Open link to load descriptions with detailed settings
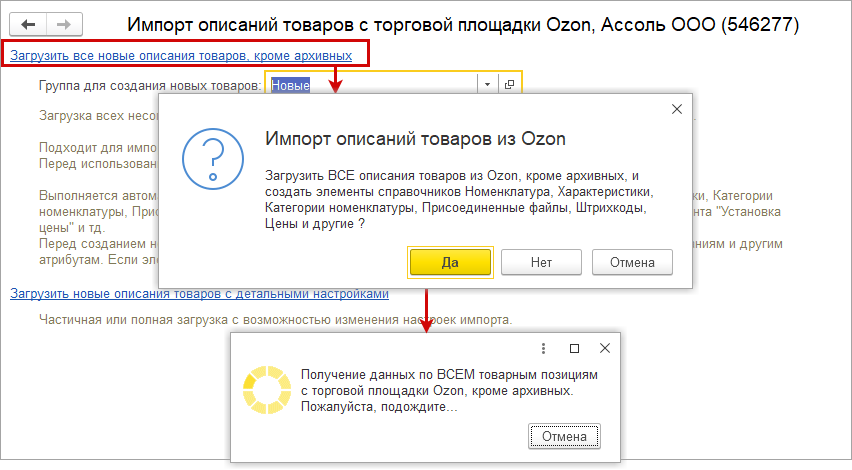The width and height of the screenshot is (852, 470). (199, 293)
